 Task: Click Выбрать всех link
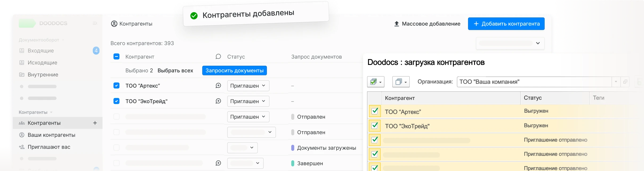coord(175,71)
